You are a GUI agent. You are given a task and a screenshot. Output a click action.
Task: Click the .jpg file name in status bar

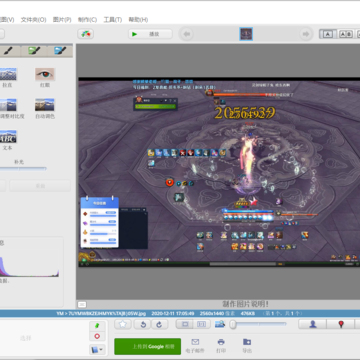click(106, 313)
